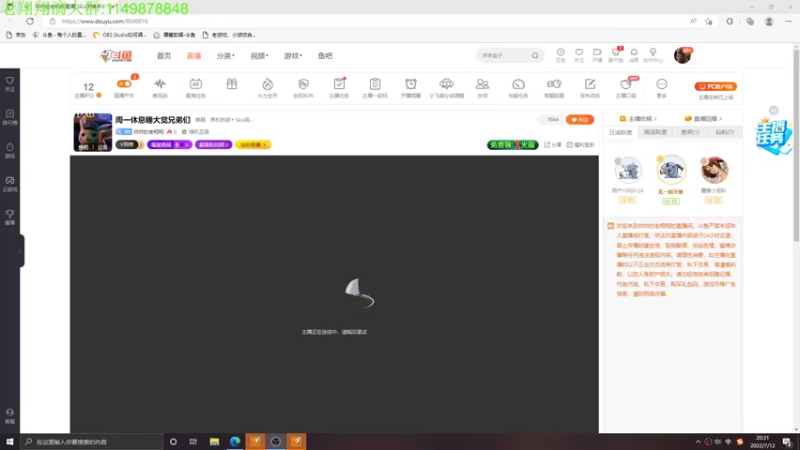Image resolution: width=800 pixels, height=450 pixels.
Task: Expand the 分类 dropdown menu
Action: click(226, 56)
